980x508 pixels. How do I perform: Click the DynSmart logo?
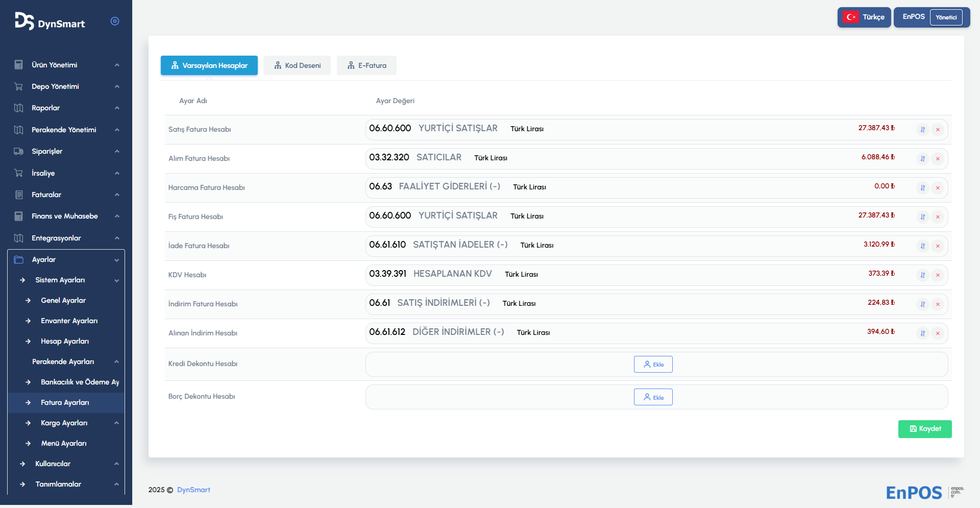point(50,21)
